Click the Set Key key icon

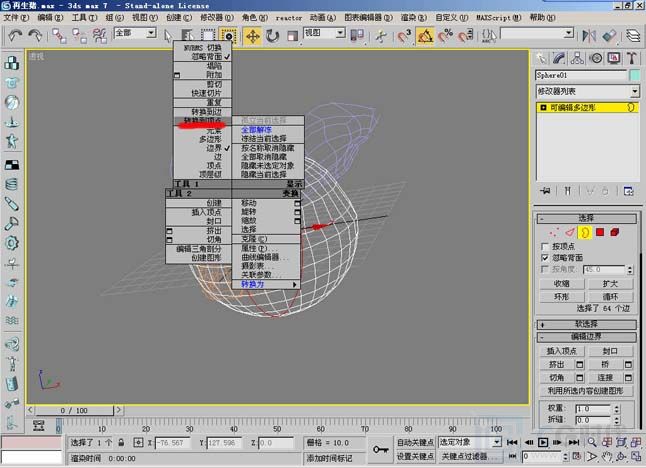point(380,449)
